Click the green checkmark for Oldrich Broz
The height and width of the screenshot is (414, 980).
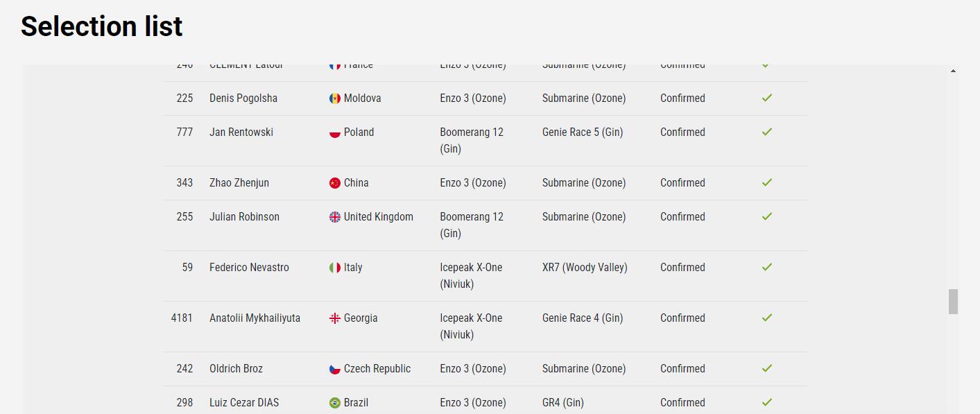coord(767,368)
